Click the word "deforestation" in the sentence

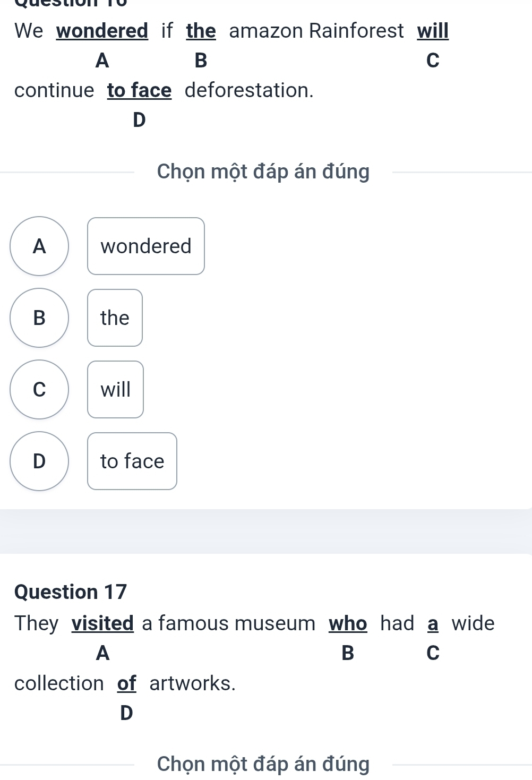coord(248,91)
